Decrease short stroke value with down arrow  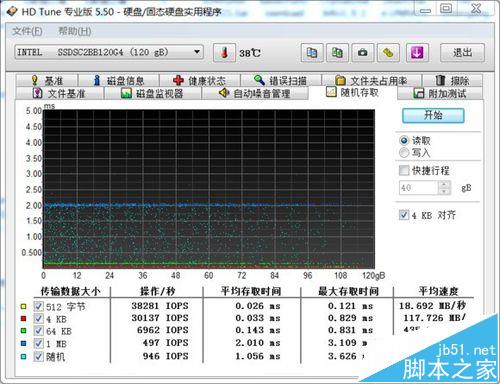[444, 191]
